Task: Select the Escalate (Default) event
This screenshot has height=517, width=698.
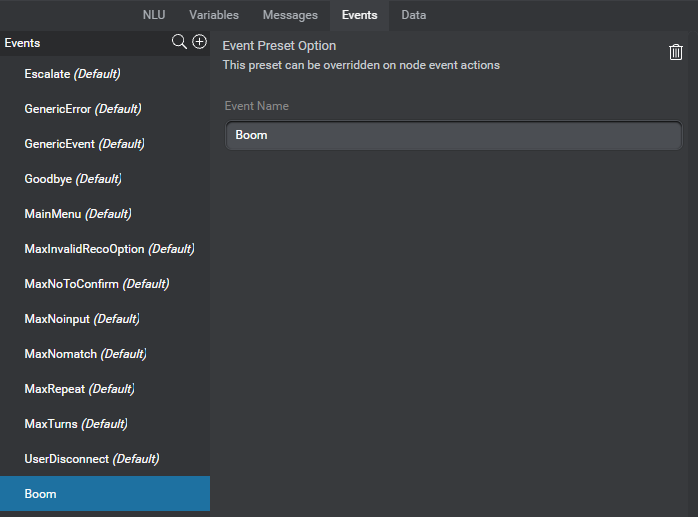Action: coord(105,74)
